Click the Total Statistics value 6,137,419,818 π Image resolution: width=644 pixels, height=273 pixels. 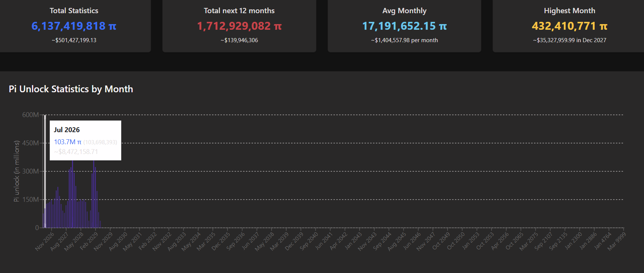74,26
